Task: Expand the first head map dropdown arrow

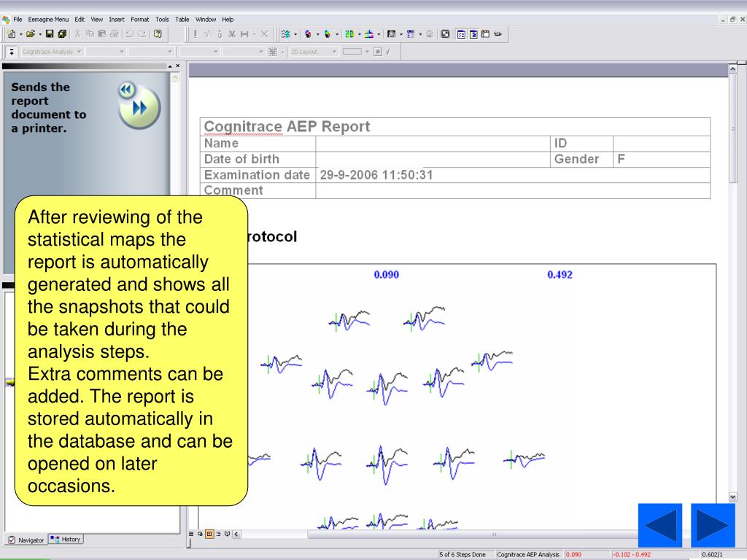Action: 318,34
